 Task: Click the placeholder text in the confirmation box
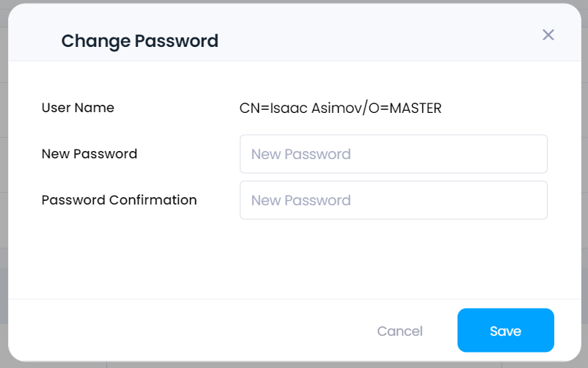tap(301, 200)
